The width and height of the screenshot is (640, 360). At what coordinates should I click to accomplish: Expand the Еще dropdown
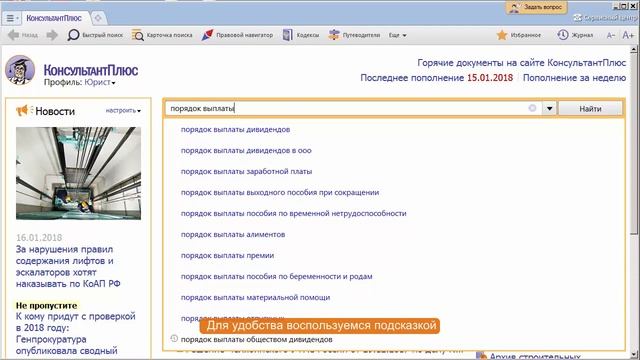tap(398, 35)
